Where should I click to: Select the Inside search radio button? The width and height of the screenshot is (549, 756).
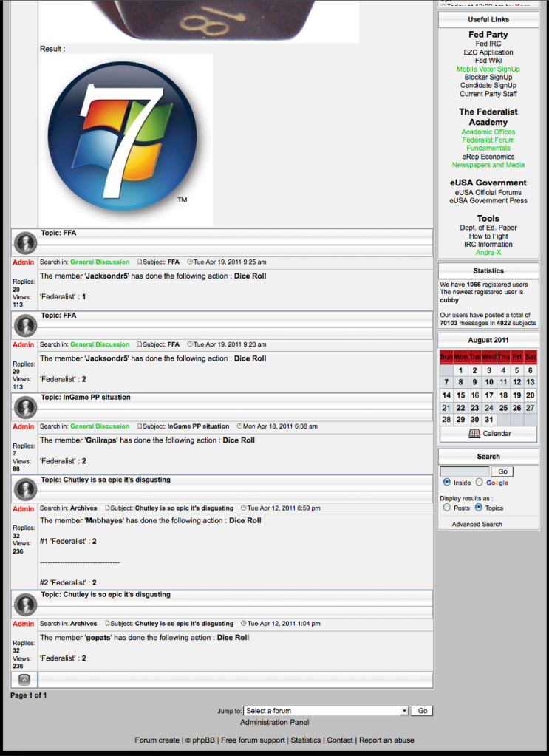pos(446,482)
